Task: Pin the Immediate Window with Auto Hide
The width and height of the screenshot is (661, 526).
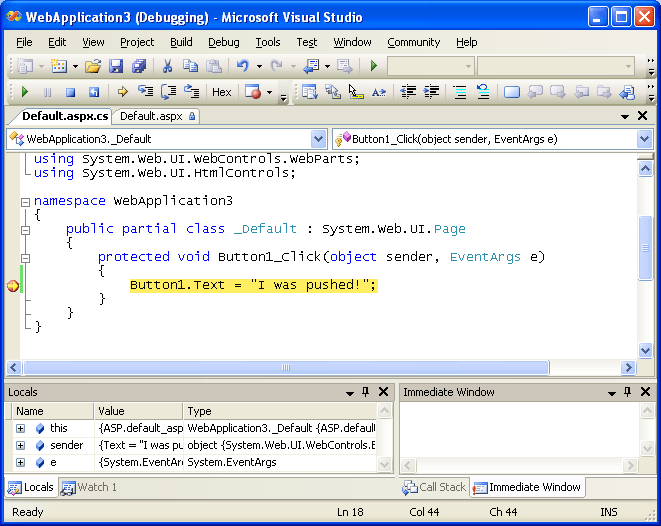Action: [x=628, y=392]
